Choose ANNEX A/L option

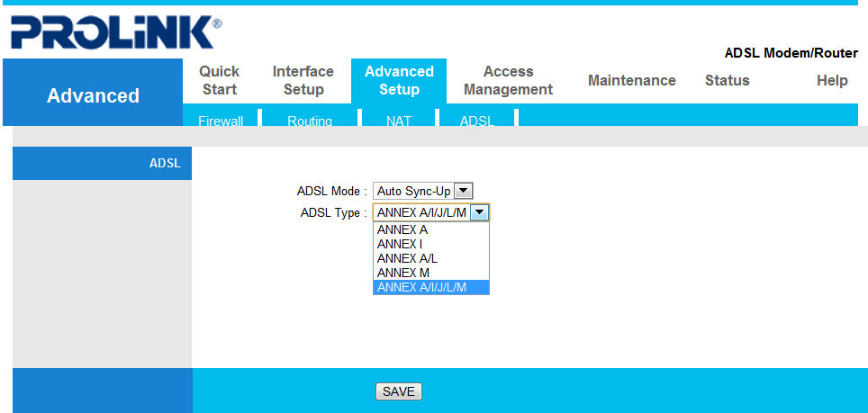[x=430, y=258]
